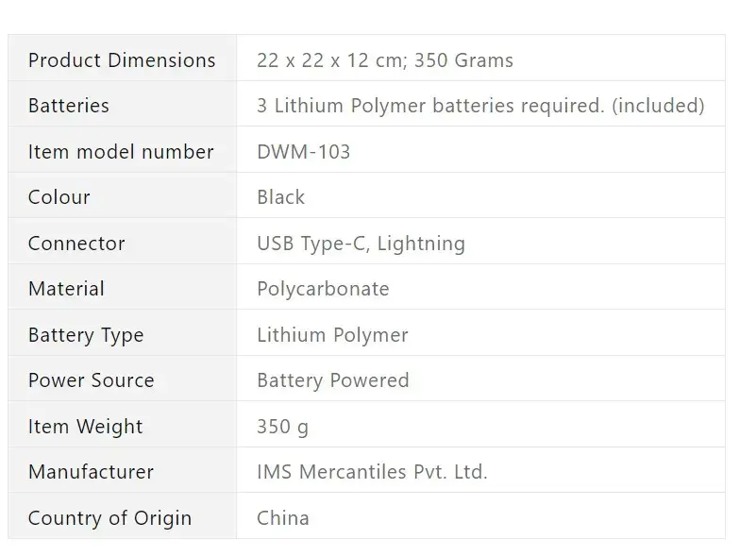Image resolution: width=756 pixels, height=556 pixels.
Task: Click the Material label
Action: [x=66, y=289]
